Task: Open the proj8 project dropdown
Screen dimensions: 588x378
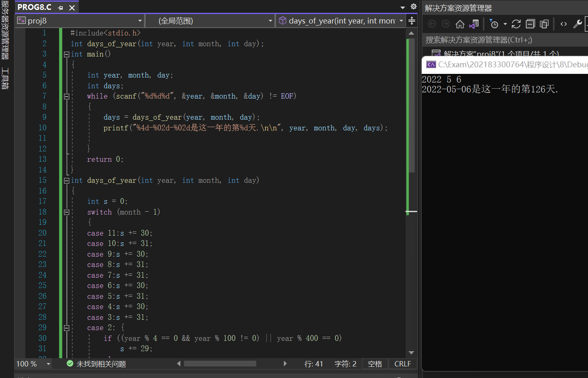Action: (80, 21)
